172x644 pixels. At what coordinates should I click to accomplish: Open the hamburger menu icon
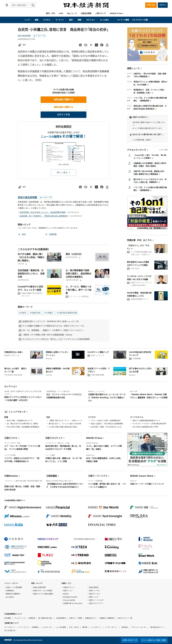point(7,5)
